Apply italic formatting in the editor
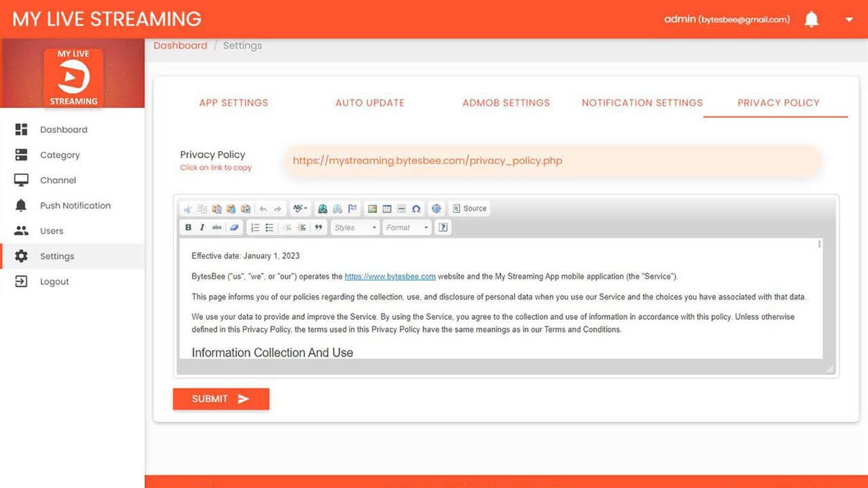The height and width of the screenshot is (488, 868). [202, 228]
